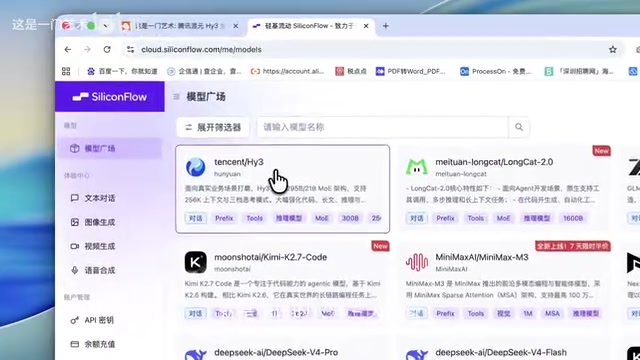Go back with the browser arrow

(68, 49)
